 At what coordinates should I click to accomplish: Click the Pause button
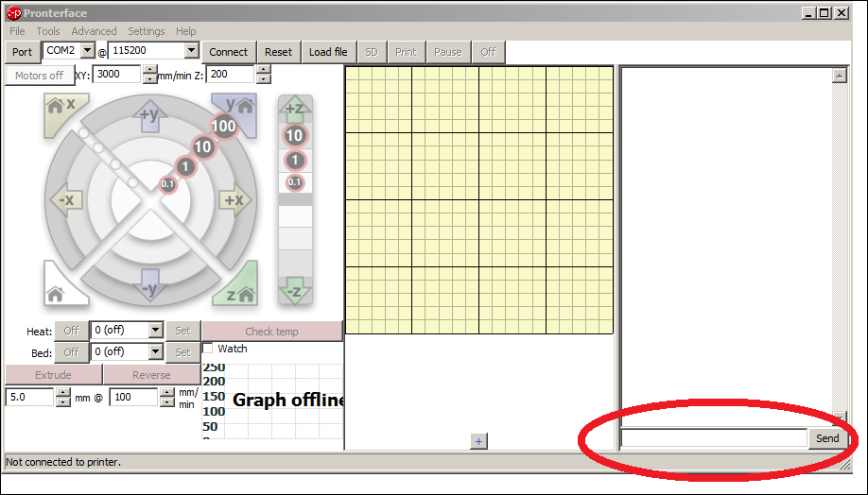448,52
